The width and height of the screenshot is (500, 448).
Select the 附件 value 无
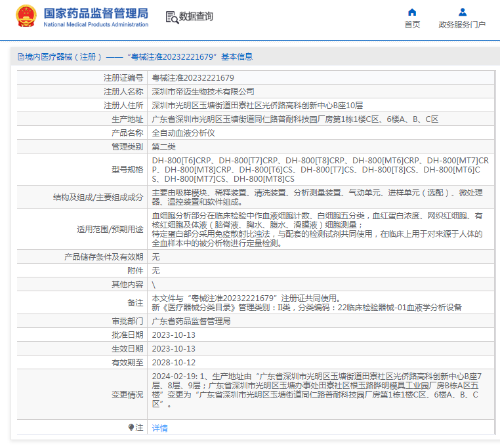[x=156, y=270]
